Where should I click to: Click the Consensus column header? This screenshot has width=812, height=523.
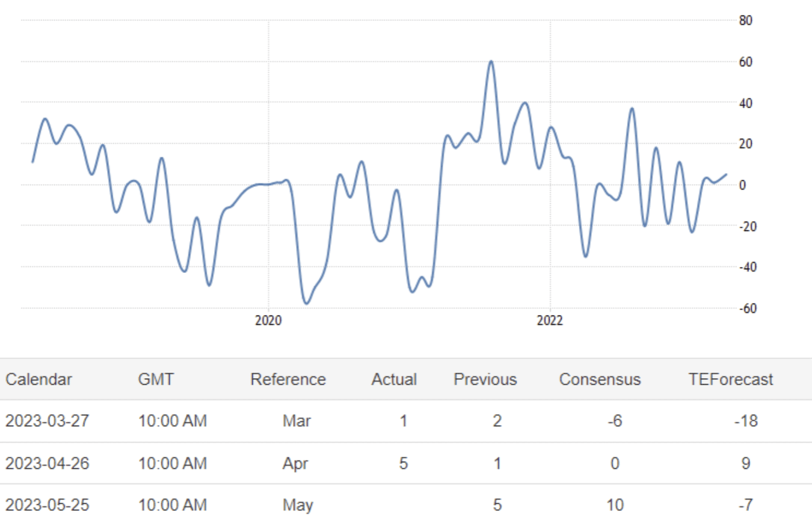[x=600, y=379]
